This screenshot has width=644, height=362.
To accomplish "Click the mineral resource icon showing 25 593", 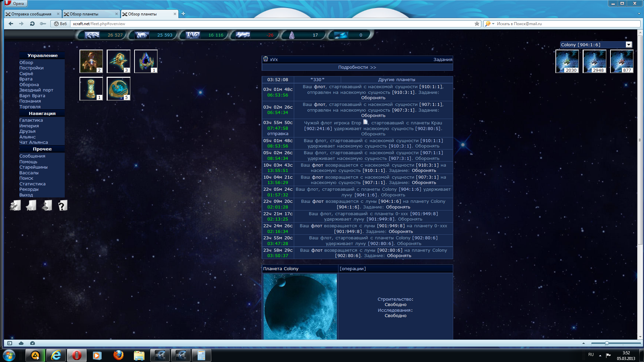I will pyautogui.click(x=142, y=35).
